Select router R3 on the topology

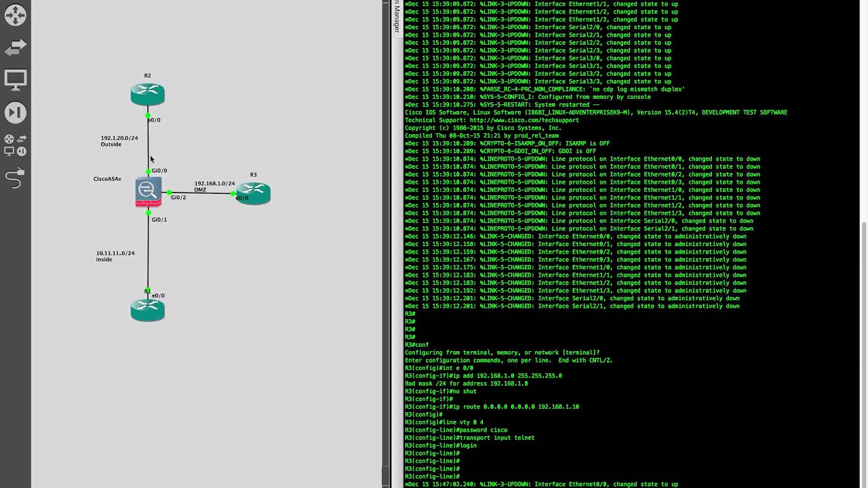point(253,193)
